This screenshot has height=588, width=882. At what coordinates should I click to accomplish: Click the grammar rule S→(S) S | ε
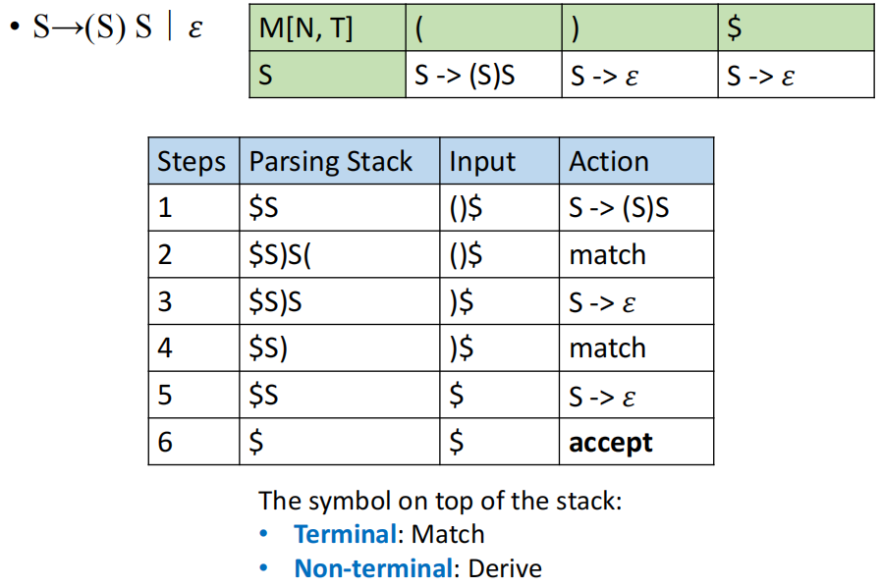pos(118,27)
